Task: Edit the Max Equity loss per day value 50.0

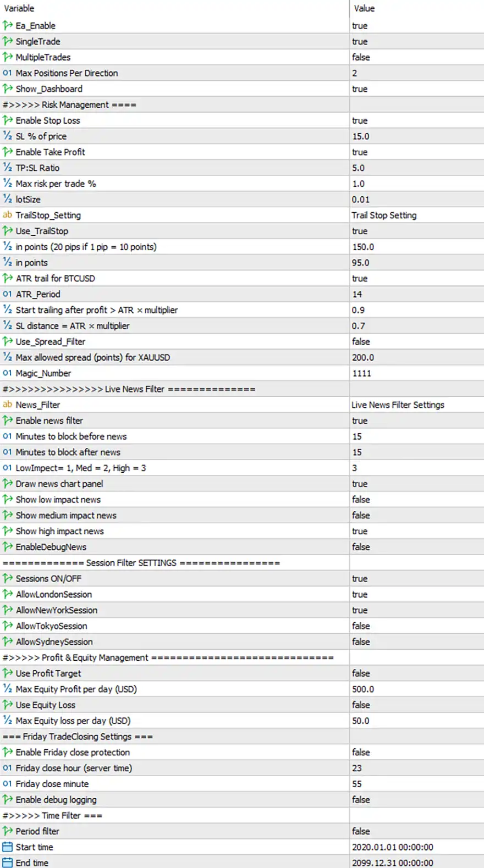Action: 416,721
